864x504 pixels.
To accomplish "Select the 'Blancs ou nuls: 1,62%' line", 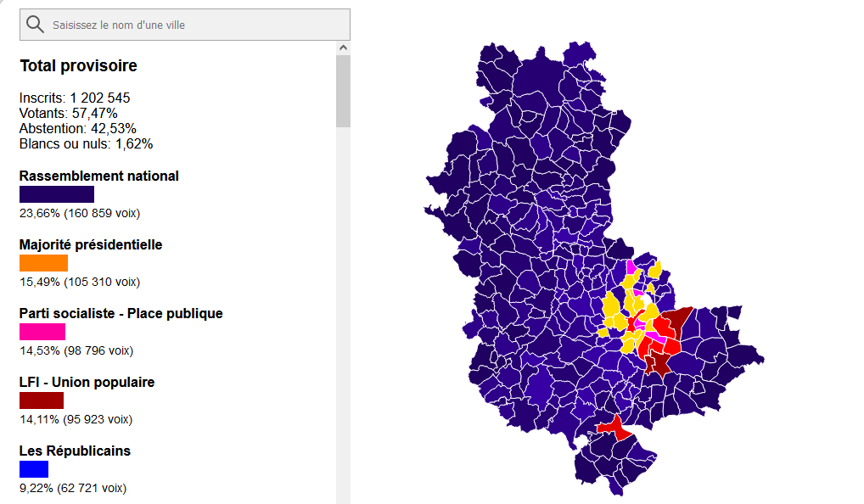I will pyautogui.click(x=86, y=143).
